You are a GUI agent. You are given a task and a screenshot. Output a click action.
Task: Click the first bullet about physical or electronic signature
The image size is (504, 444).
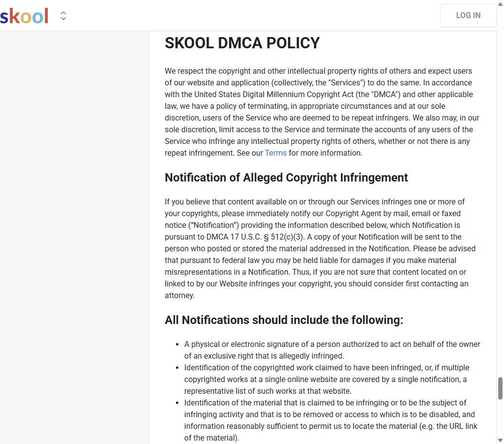[331, 350]
